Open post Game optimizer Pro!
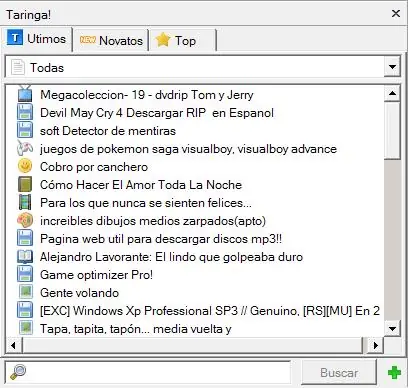This screenshot has width=408, height=388. coord(96,275)
